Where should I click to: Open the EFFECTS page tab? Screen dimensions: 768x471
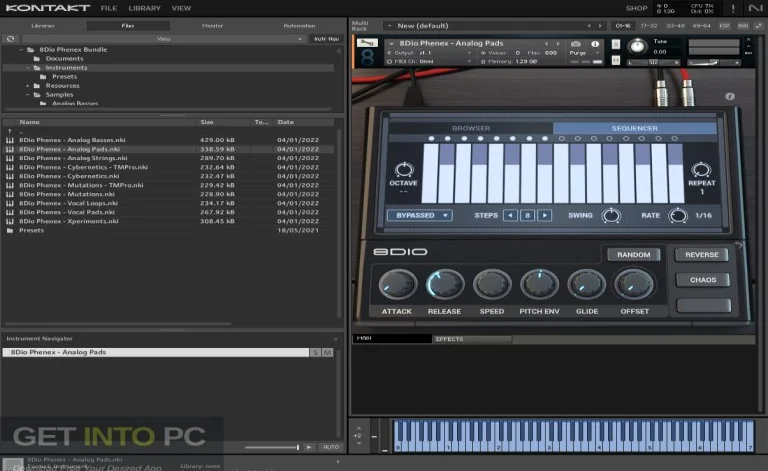472,339
